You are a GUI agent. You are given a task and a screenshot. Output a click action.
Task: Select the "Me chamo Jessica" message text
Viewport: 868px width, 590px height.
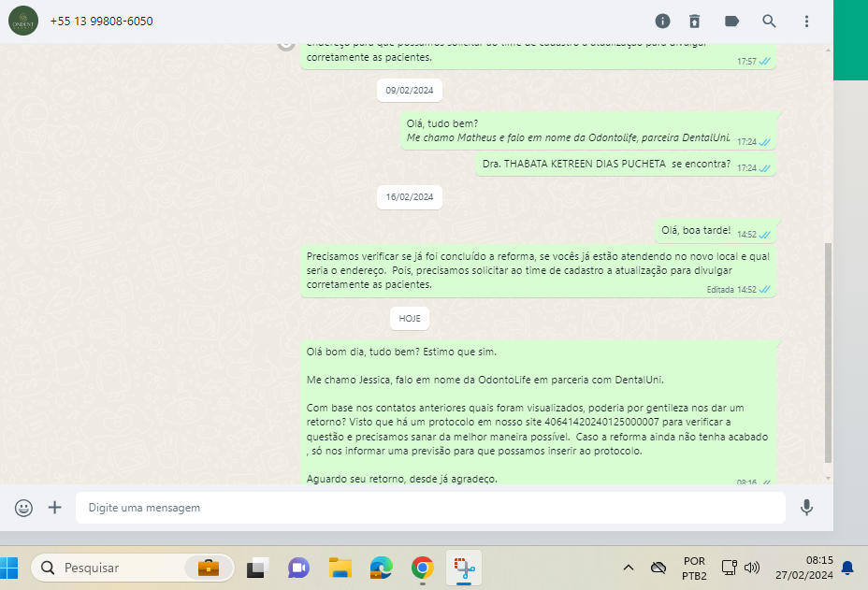(485, 380)
